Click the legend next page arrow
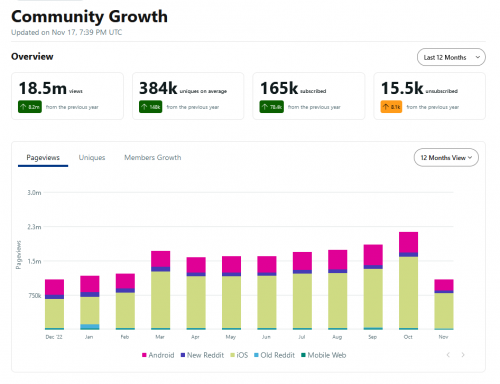This screenshot has width=500, height=384. tap(463, 355)
